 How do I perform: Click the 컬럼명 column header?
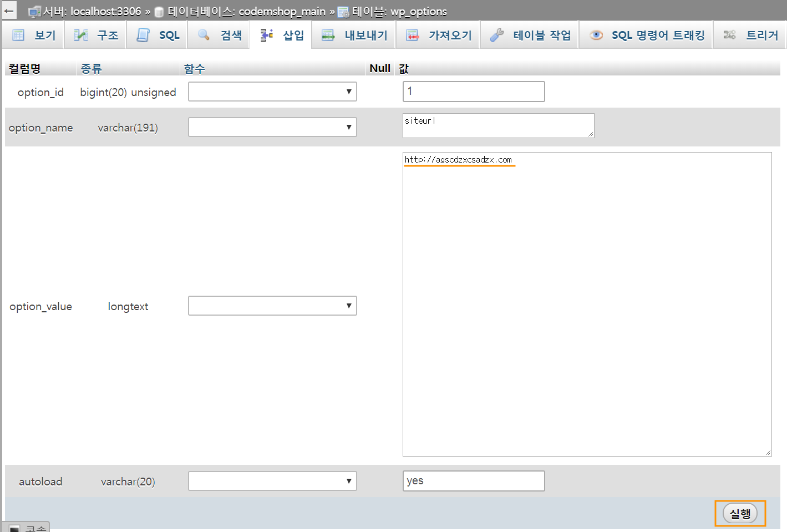pos(24,68)
